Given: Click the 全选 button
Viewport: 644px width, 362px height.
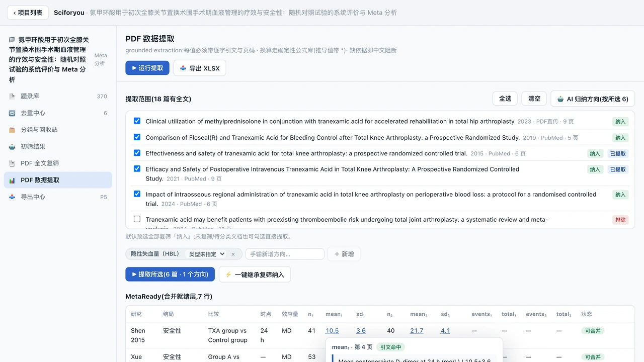Looking at the screenshot, I should tap(505, 99).
